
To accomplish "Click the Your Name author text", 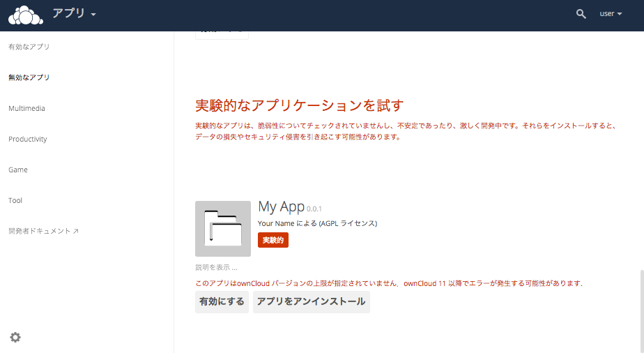I will (x=276, y=223).
